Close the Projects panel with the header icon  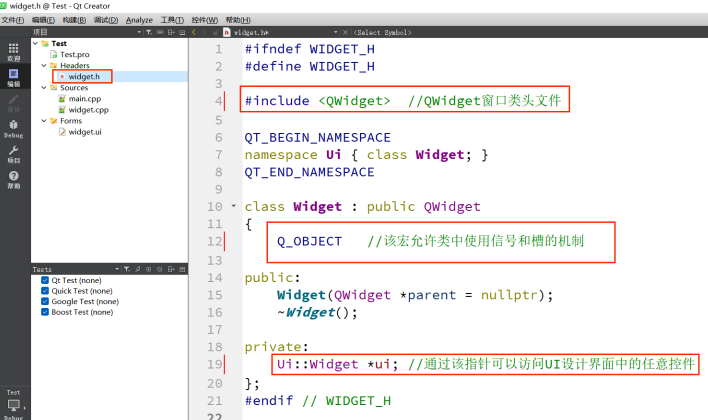[182, 32]
